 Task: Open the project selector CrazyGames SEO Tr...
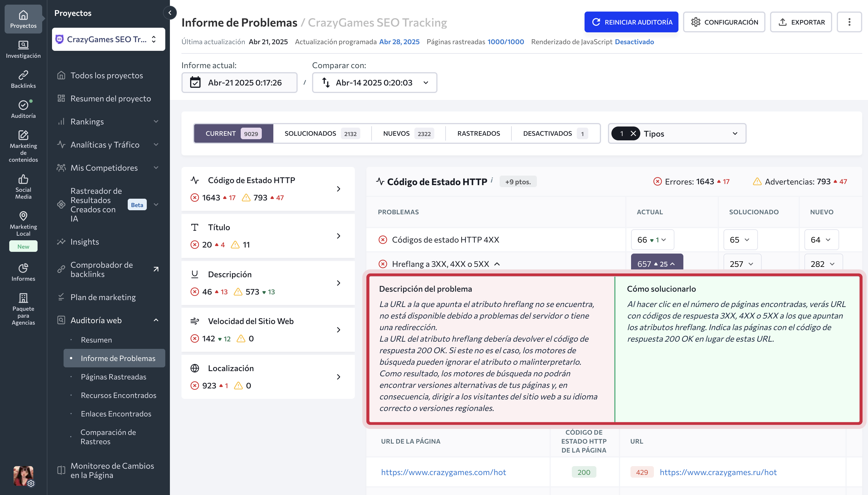point(109,39)
